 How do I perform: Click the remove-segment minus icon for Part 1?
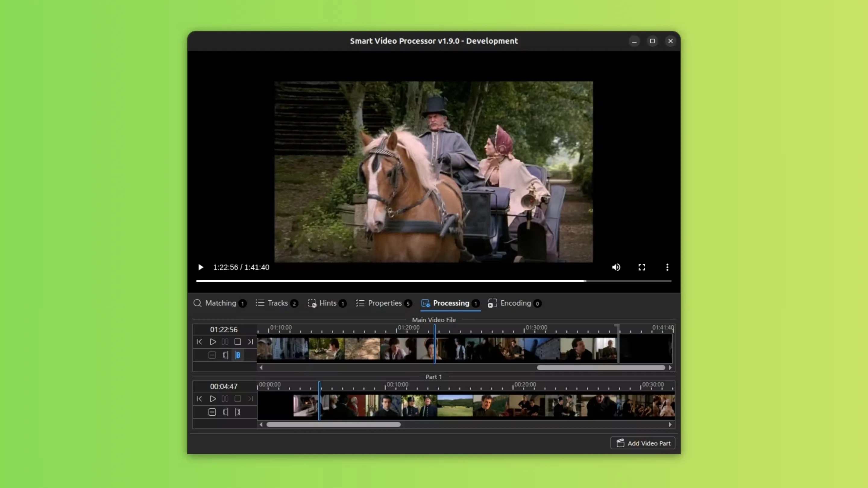(x=212, y=412)
